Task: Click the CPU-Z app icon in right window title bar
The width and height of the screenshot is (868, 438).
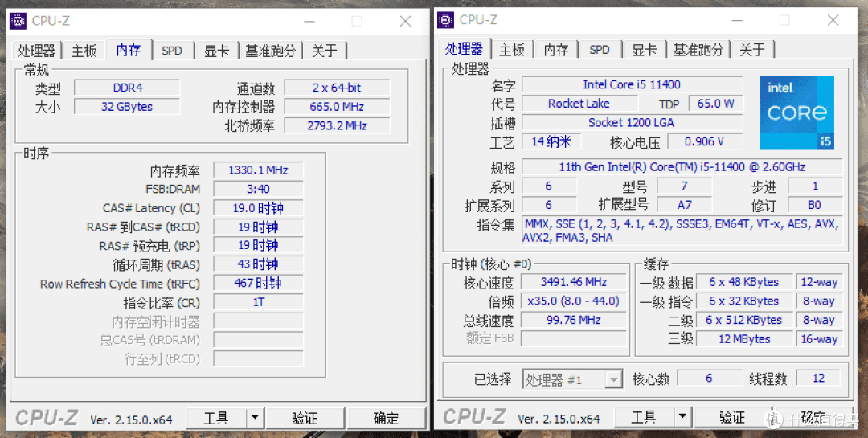Action: pyautogui.click(x=445, y=20)
